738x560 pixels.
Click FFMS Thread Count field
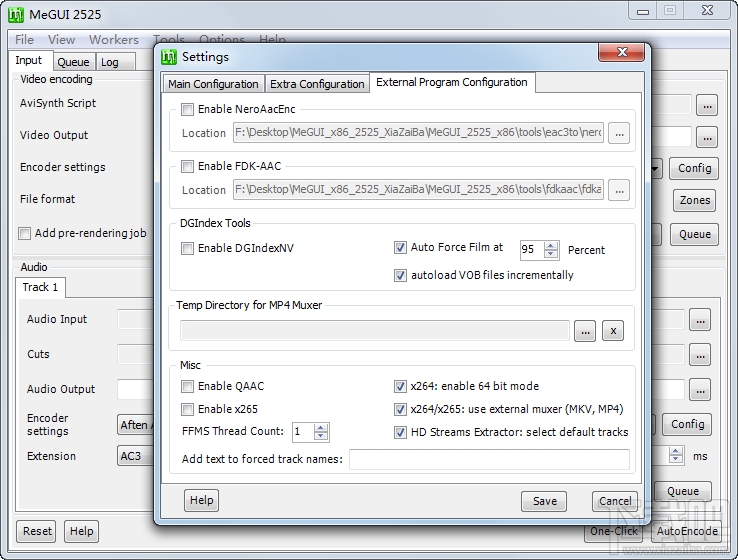point(303,432)
